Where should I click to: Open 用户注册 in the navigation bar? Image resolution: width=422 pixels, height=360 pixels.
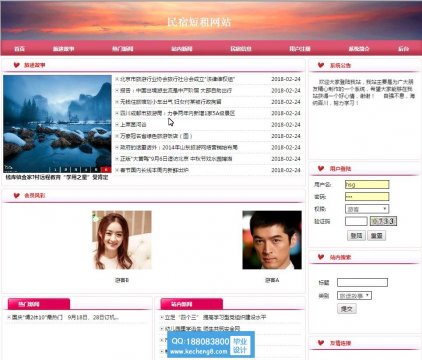(x=300, y=49)
